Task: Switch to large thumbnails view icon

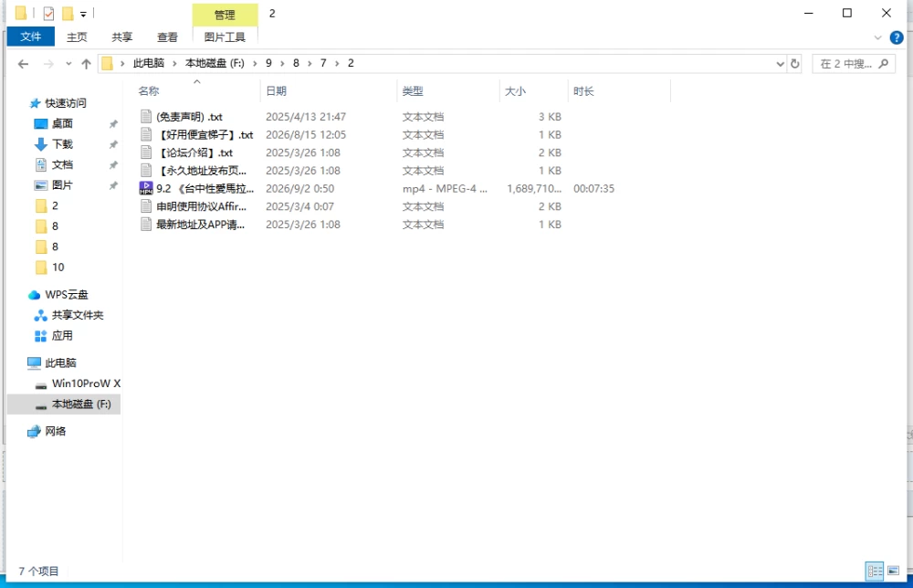Action: click(893, 571)
